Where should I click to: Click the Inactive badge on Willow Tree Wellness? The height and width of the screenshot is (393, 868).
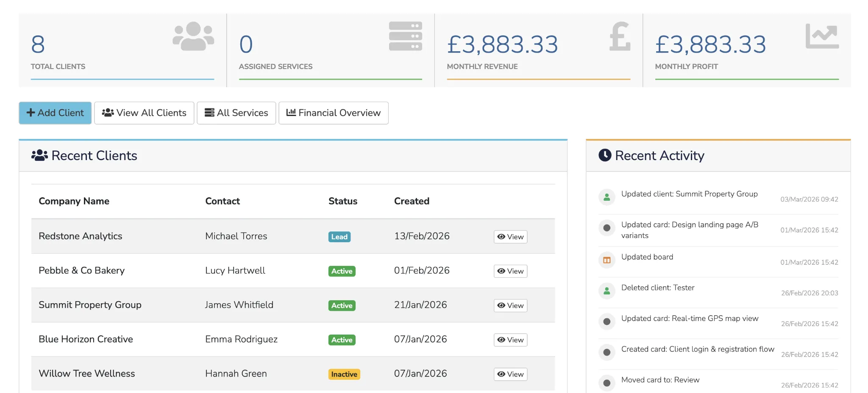pos(344,374)
